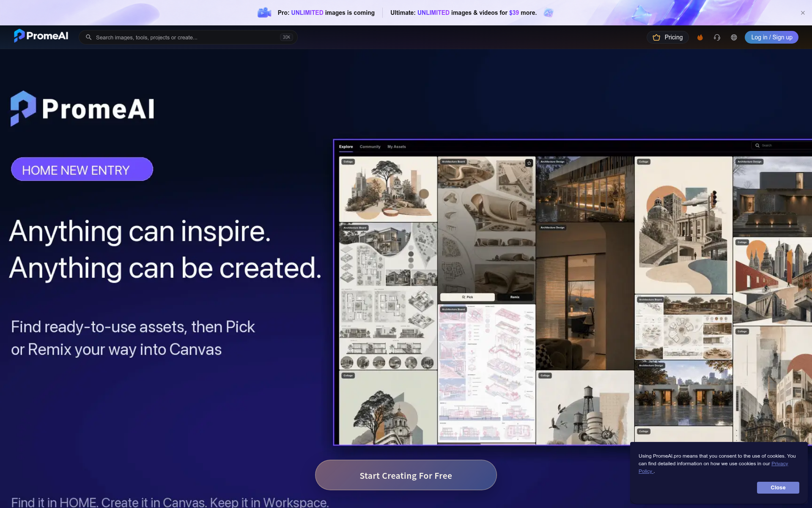Click the Ultimate promo text in banner
This screenshot has width=812, height=508.
coord(463,13)
